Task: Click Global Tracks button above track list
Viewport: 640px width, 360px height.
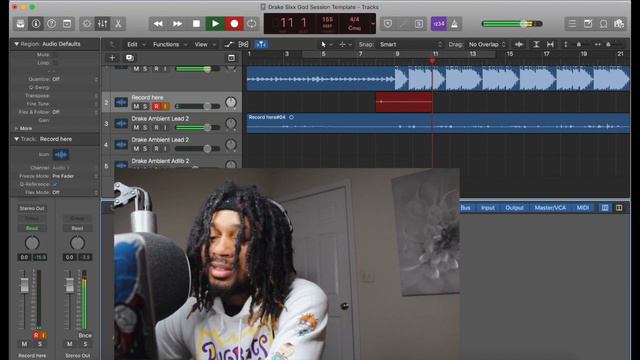Action: tap(231, 58)
